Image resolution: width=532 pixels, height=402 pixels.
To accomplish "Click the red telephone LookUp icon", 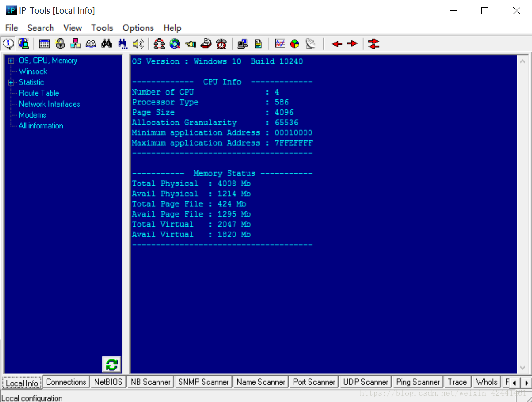I will (206, 44).
